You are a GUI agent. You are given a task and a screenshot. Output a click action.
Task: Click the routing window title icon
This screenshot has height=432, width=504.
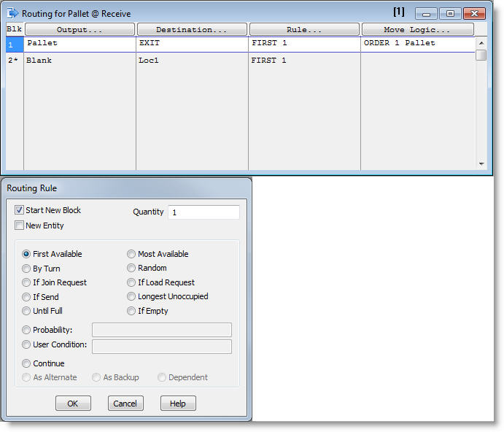pos(12,14)
